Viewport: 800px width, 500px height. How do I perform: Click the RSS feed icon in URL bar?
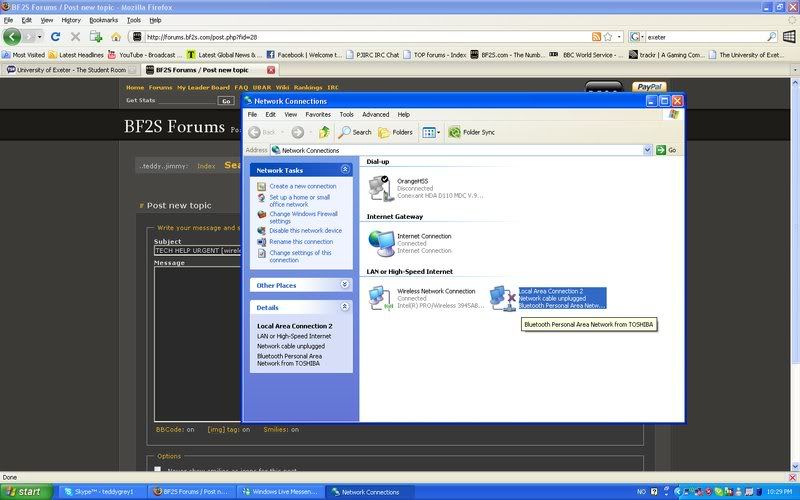pos(596,37)
